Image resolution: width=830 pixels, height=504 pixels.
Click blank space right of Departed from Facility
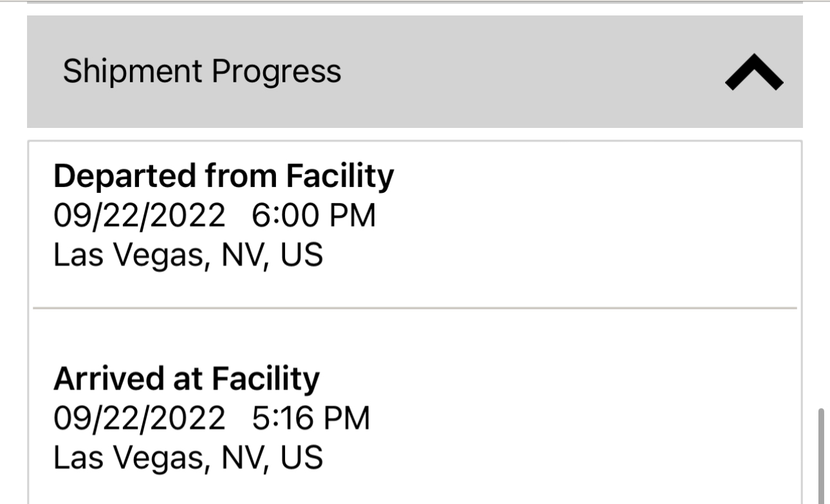click(x=579, y=176)
